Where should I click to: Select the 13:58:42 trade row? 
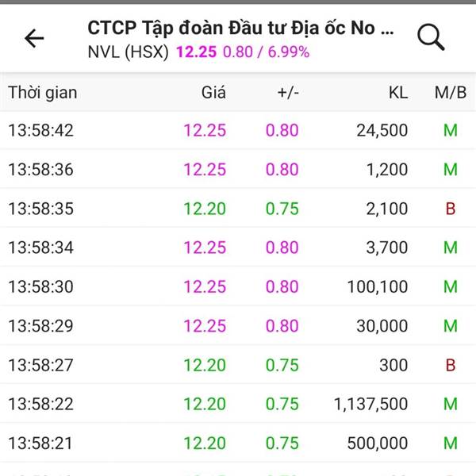pyautogui.click(x=238, y=130)
